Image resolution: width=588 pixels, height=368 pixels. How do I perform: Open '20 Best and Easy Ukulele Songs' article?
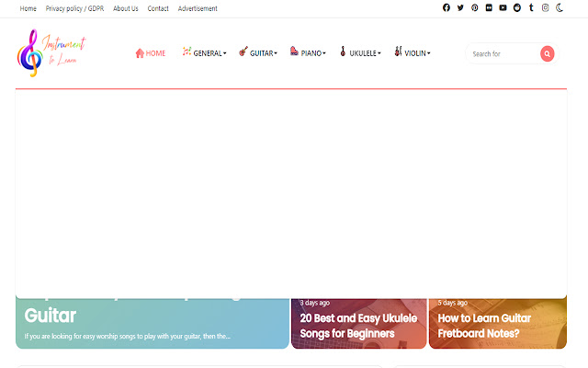coord(358,326)
